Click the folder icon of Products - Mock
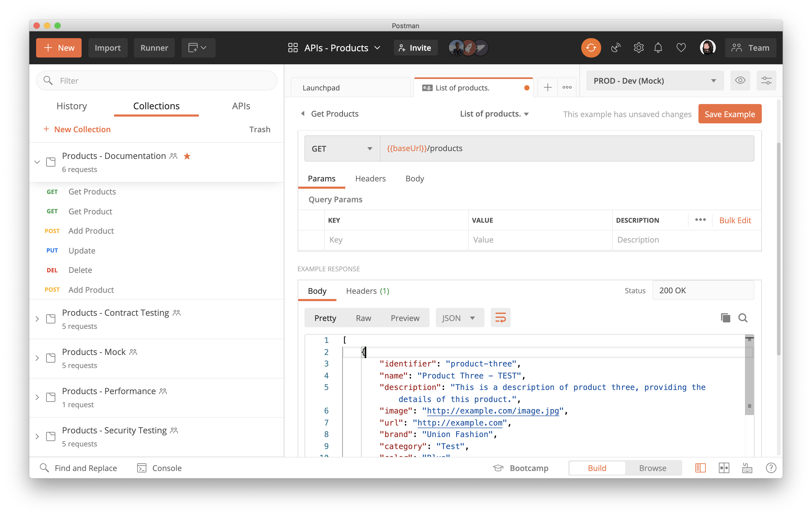 pos(50,358)
